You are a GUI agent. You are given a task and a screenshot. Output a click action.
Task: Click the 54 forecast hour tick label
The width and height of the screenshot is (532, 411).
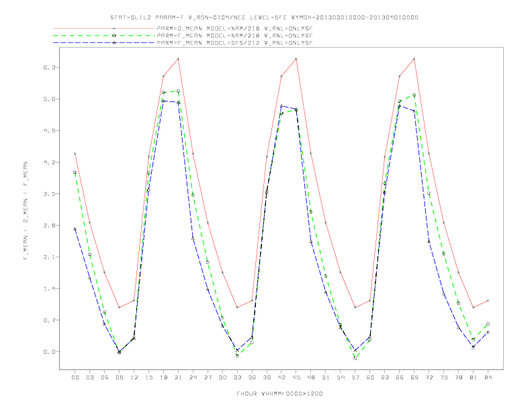341,377
